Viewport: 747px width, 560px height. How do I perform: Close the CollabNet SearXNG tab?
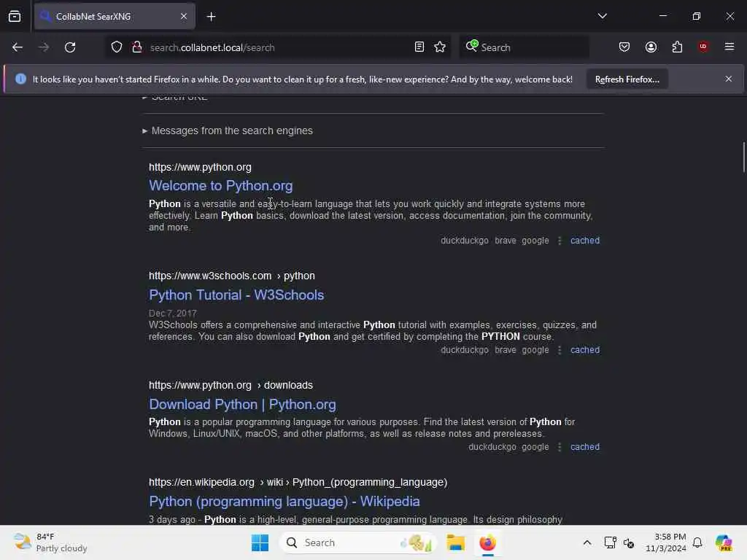[183, 16]
